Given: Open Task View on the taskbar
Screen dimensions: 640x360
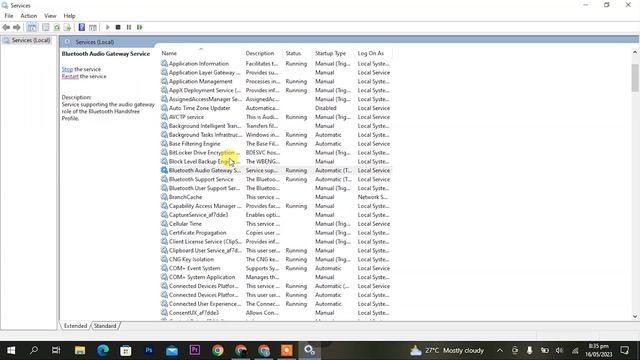Looking at the screenshot, I should [x=56, y=350].
